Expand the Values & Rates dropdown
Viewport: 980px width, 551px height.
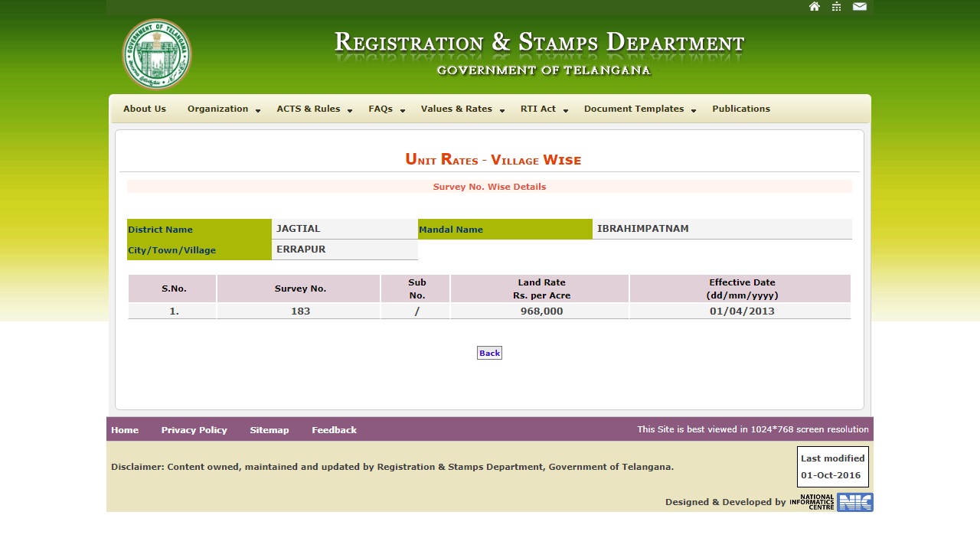pyautogui.click(x=457, y=109)
